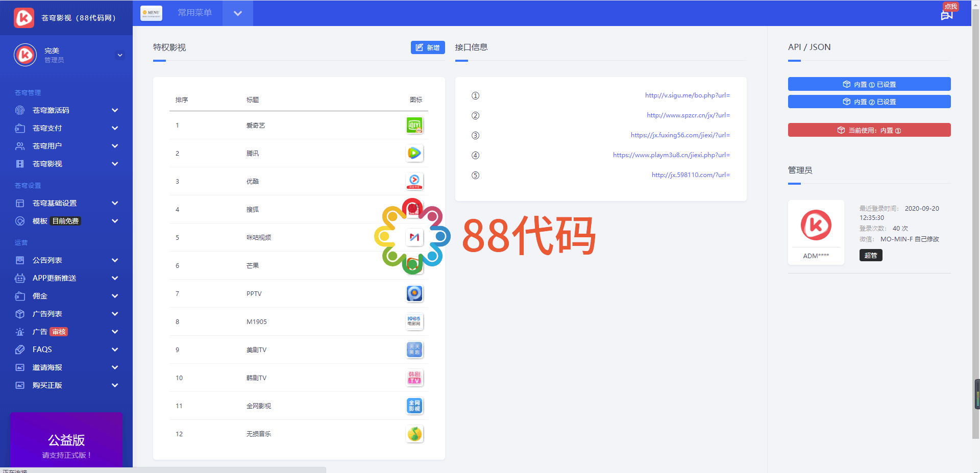
Task: Open the chat message icon in top bar
Action: [x=947, y=15]
